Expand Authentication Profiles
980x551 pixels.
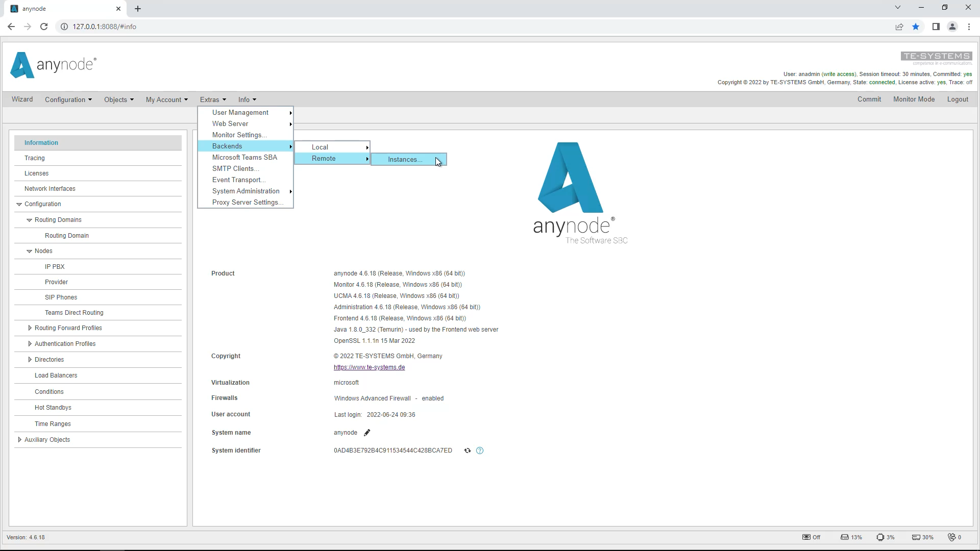click(30, 344)
